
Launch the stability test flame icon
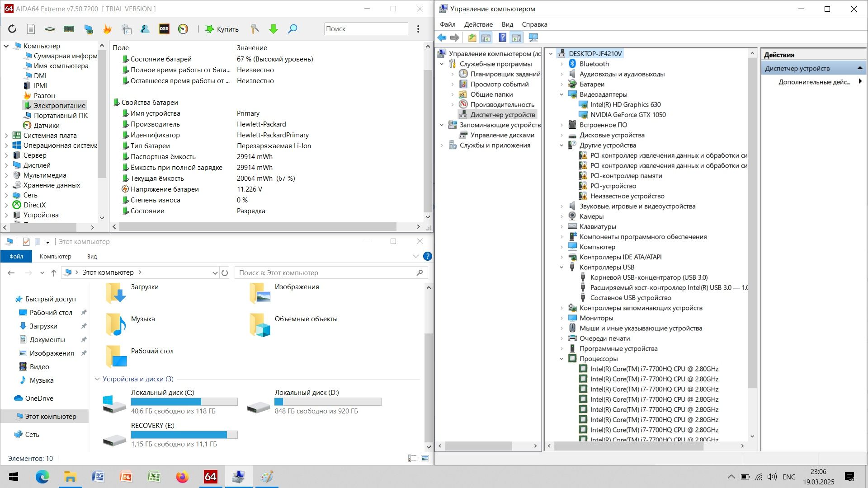[x=107, y=29]
